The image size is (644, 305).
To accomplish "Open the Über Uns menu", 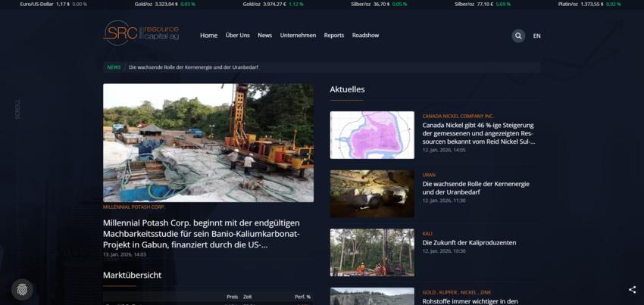I will (237, 36).
